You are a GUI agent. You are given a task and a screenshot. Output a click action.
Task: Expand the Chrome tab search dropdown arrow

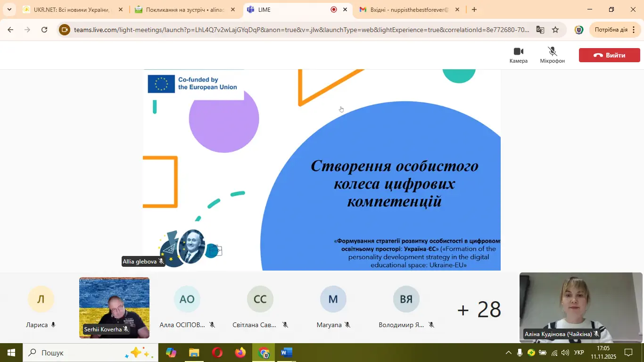[x=9, y=9]
